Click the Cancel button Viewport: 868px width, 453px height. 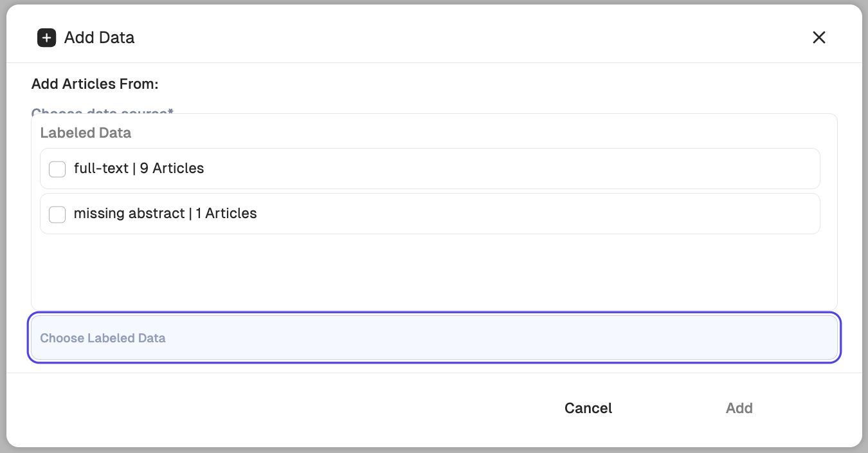pyautogui.click(x=587, y=408)
